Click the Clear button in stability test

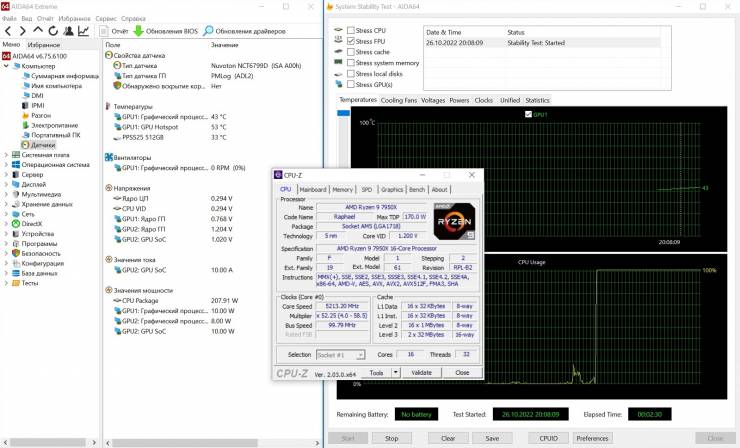coord(448,438)
